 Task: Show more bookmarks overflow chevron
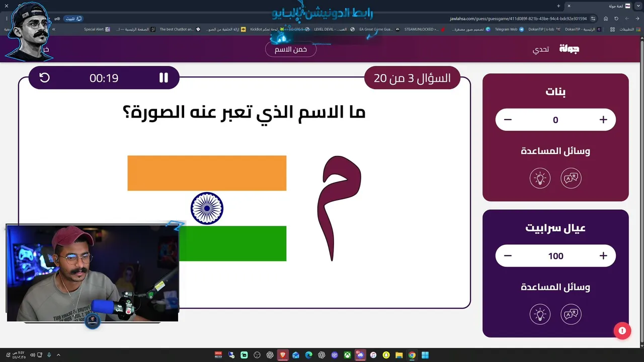[54, 29]
